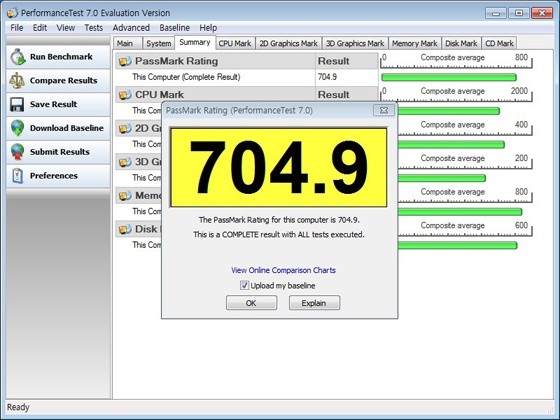Click the 0–800 scale above the PassMark Rating bar
560x420 pixels.
[456, 61]
